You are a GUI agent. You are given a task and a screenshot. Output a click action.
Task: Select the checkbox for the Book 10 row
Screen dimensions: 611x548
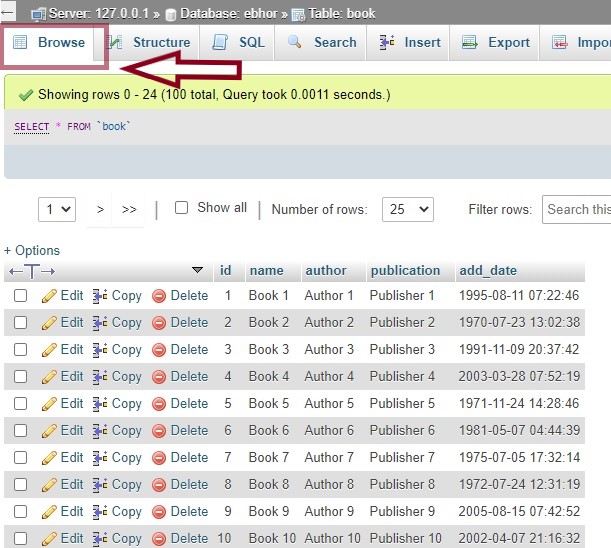(20, 539)
